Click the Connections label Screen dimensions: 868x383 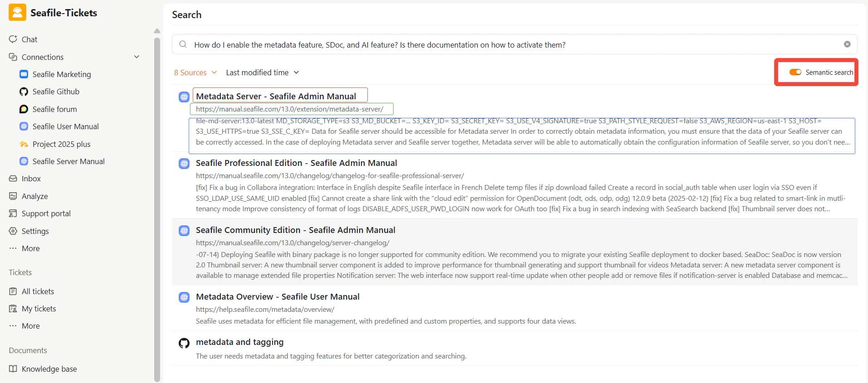[x=43, y=57]
